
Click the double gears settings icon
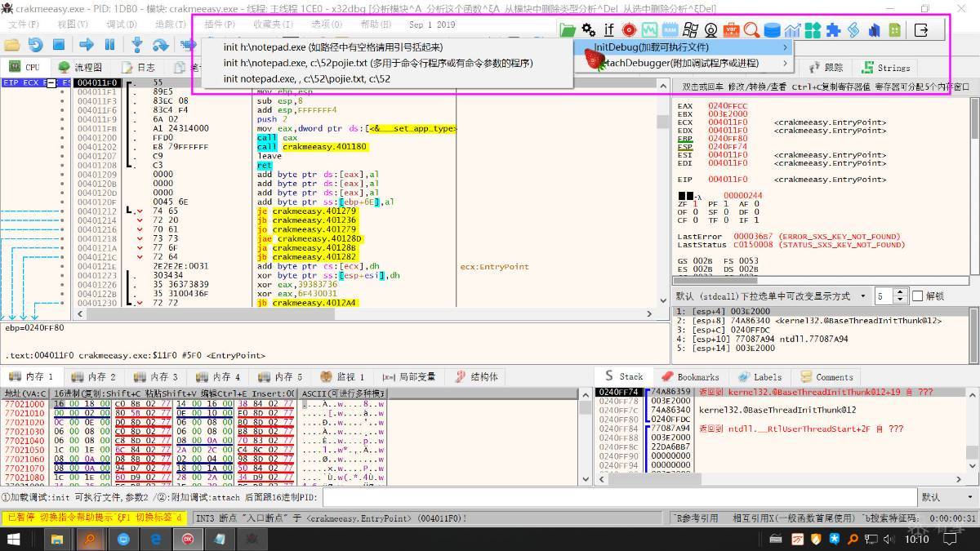point(588,30)
